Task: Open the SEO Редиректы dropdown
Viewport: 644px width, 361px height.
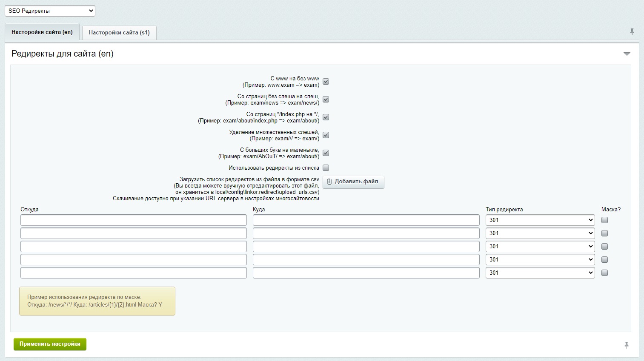Action: pos(50,11)
